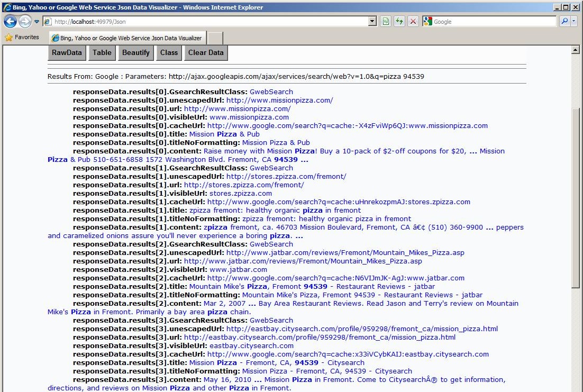The height and width of the screenshot is (392, 583).
Task: Click the vertical scrollbar thumb
Action: point(575,197)
